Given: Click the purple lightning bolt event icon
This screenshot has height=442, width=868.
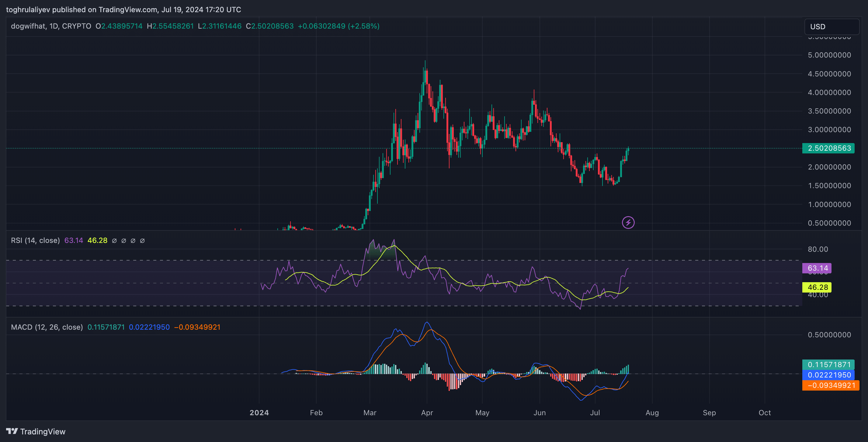Looking at the screenshot, I should (x=628, y=223).
